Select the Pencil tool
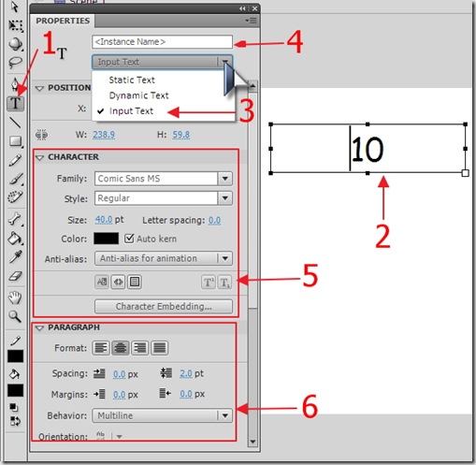The image size is (476, 465). (x=15, y=160)
